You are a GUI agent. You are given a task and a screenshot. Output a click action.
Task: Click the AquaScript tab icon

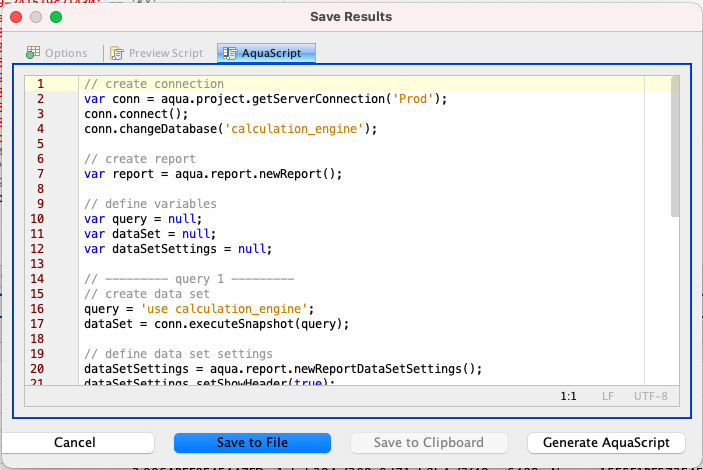coord(230,53)
